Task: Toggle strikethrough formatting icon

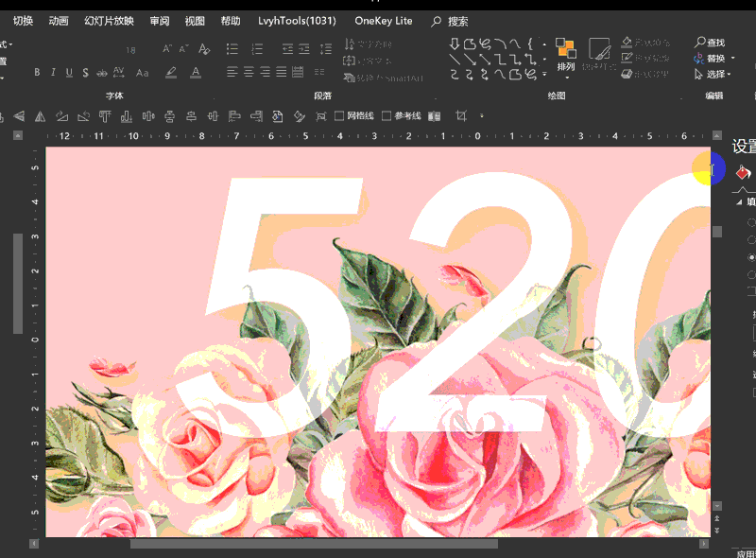Action: (x=102, y=73)
